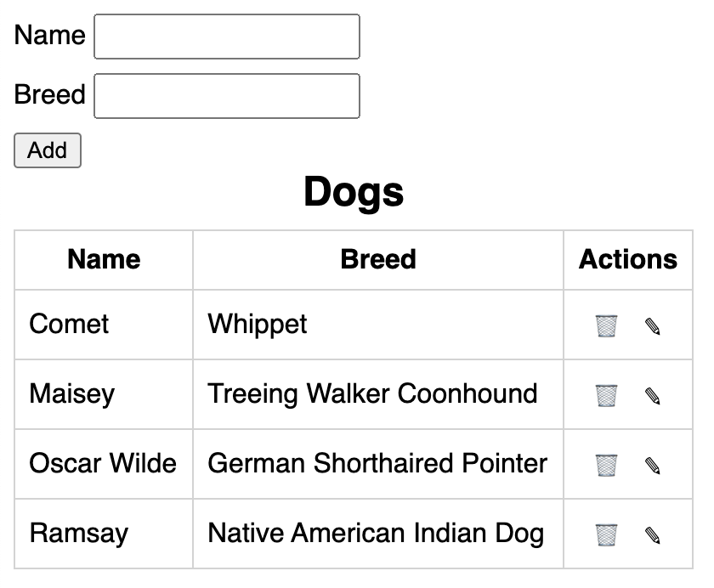Open the edit pencil icon for Ramsay
Viewport: 714px width, 588px height.
[653, 534]
